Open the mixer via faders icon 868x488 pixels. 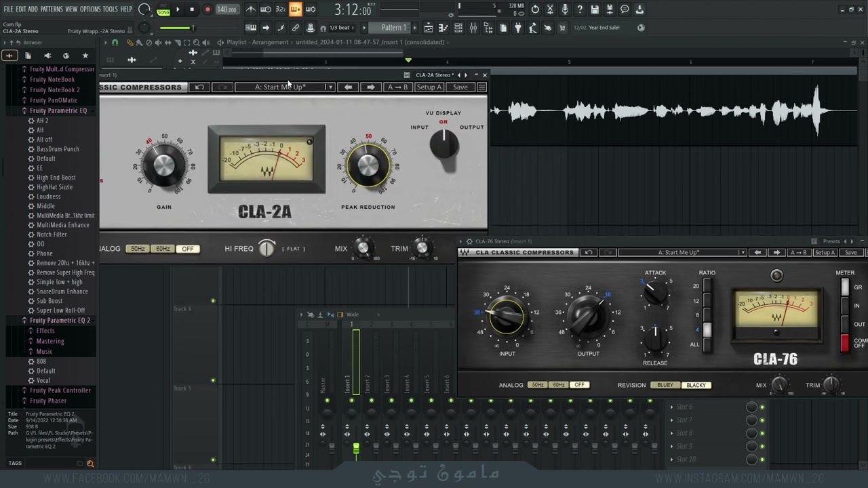pos(473,28)
